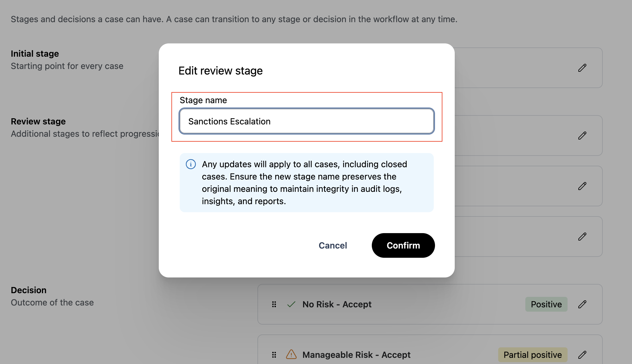This screenshot has height=364, width=632.
Task: Click the Stage name text field
Action: coord(306,121)
